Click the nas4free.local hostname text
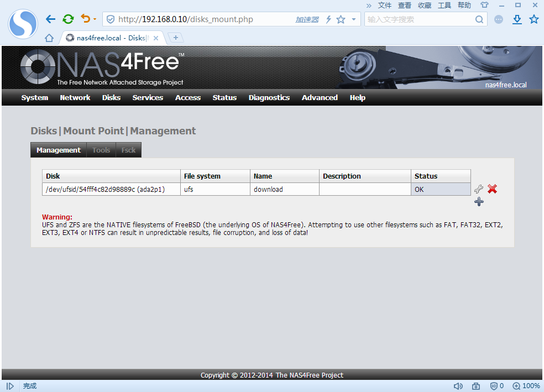The height and width of the screenshot is (392, 544). coord(505,85)
